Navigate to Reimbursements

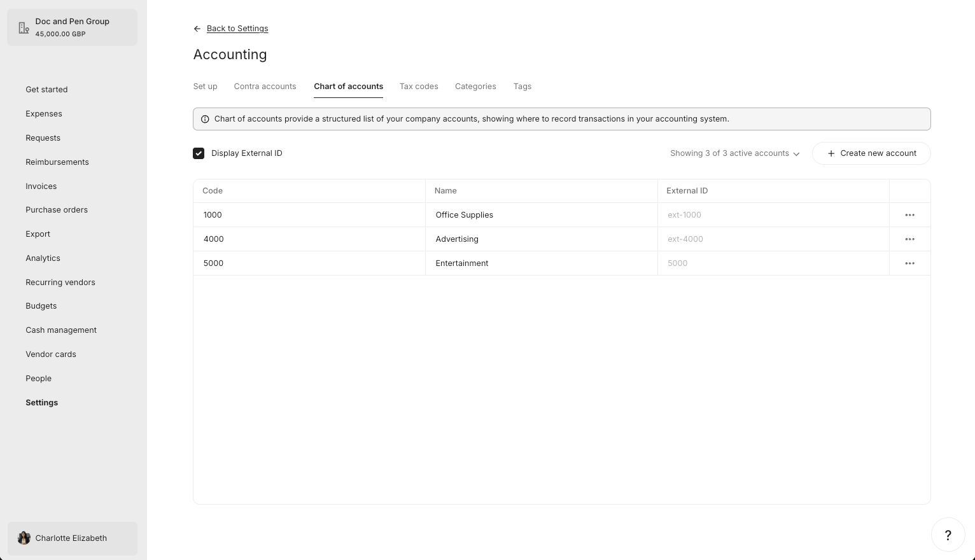(57, 162)
